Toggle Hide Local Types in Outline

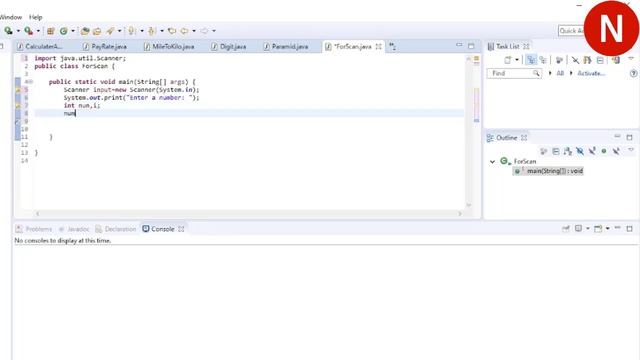[x=616, y=151]
